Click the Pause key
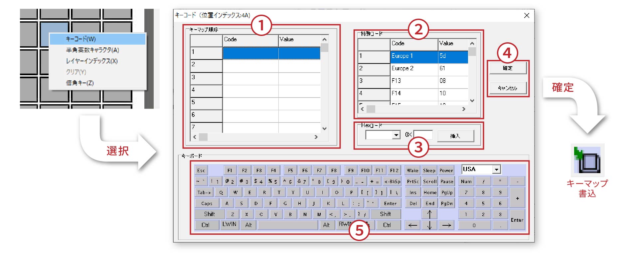The width and height of the screenshot is (644, 253). (x=447, y=181)
